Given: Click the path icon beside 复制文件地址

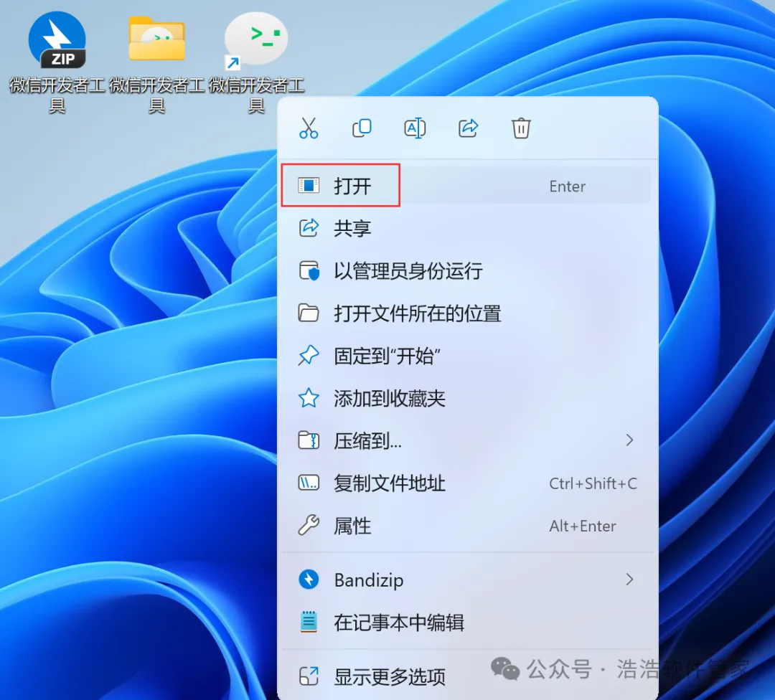Looking at the screenshot, I should click(x=309, y=483).
